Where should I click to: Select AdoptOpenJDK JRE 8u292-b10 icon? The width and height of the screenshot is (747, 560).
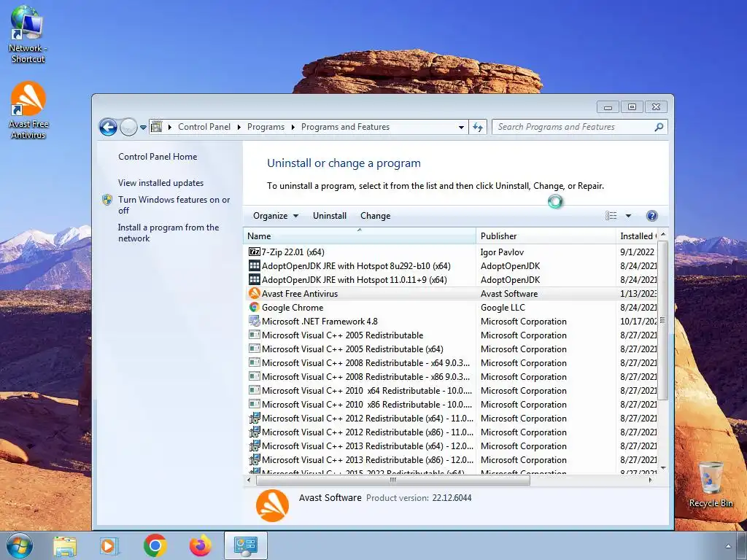255,265
